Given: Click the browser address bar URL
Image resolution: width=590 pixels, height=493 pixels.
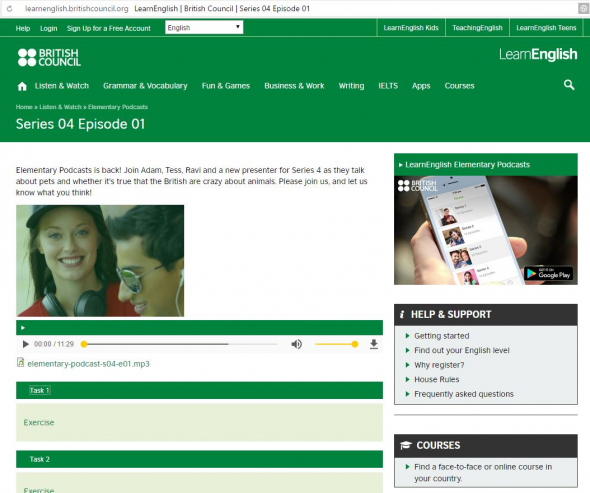Looking at the screenshot, I should [x=76, y=8].
